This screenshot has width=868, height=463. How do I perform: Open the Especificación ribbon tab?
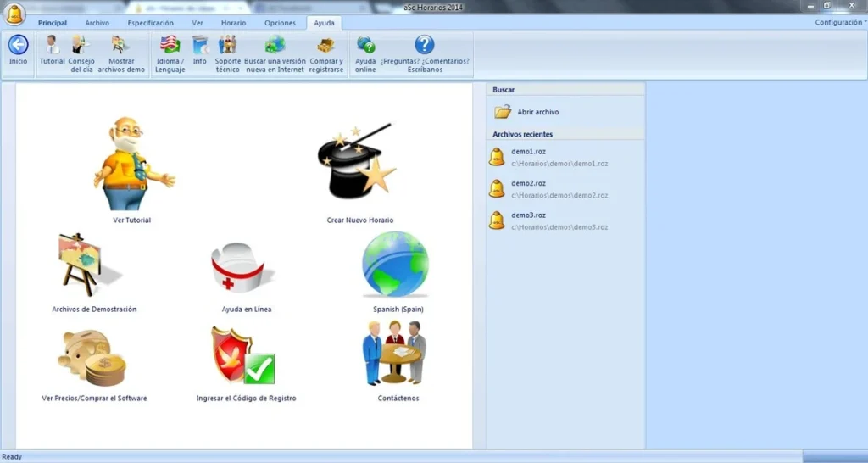[x=150, y=23]
